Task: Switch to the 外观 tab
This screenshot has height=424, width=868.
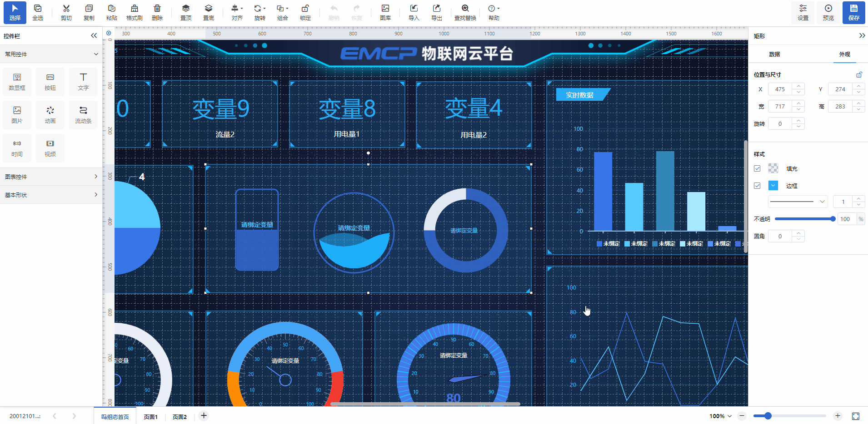Action: pos(844,54)
